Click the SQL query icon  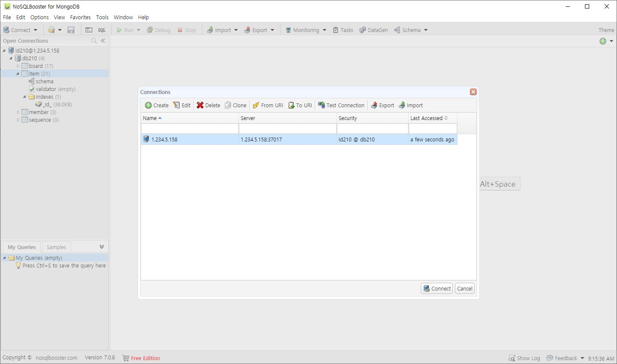102,30
